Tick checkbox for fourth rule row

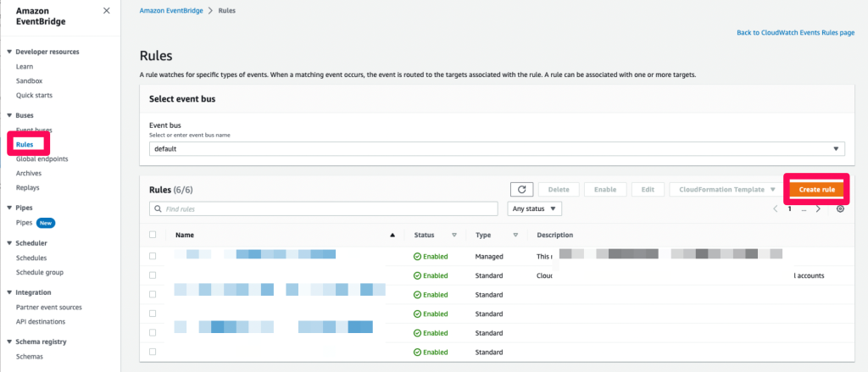[153, 314]
